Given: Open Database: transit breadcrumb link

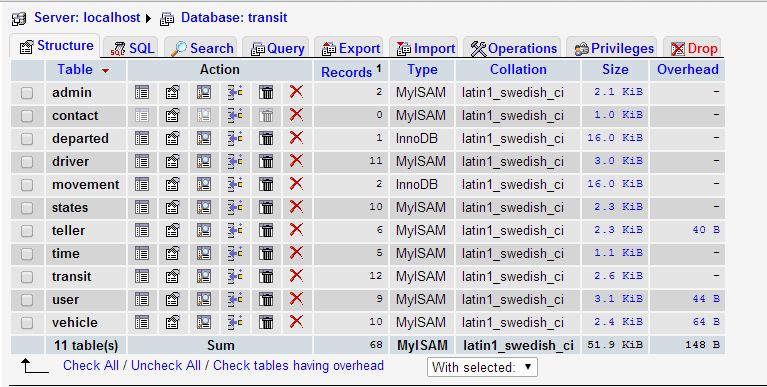Looking at the screenshot, I should [x=234, y=18].
